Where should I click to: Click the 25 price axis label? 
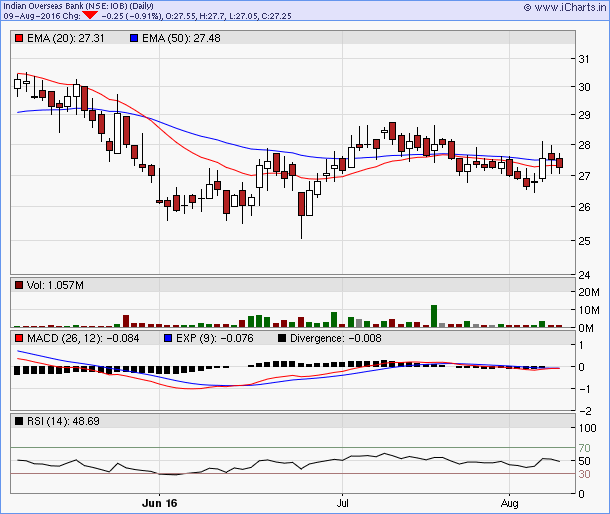[x=584, y=241]
